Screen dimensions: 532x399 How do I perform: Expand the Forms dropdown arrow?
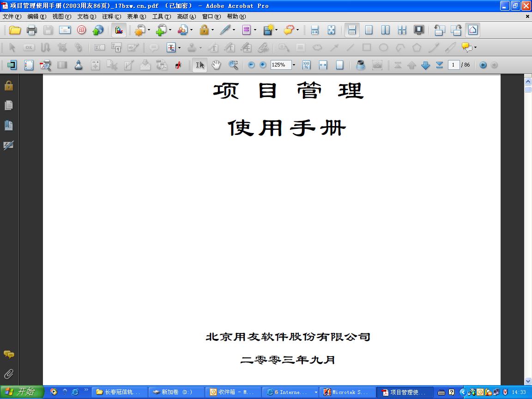[x=255, y=30]
